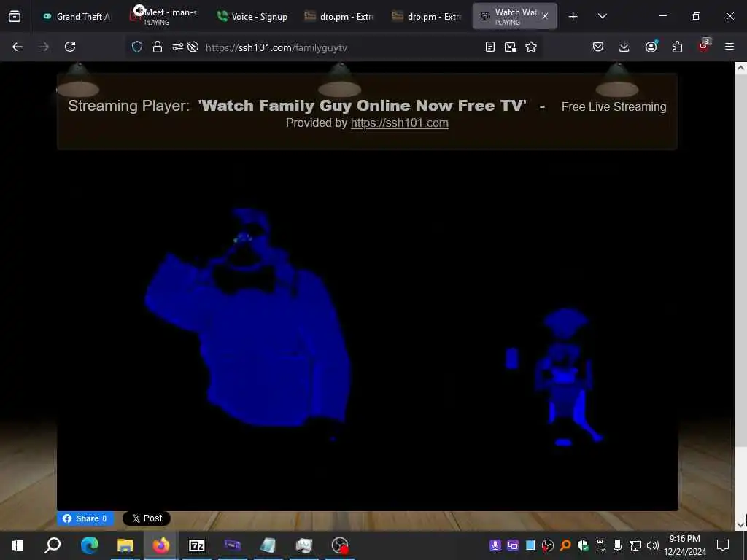The height and width of the screenshot is (560, 747).
Task: Open Firefox View from the tab bar
Action: 15,17
